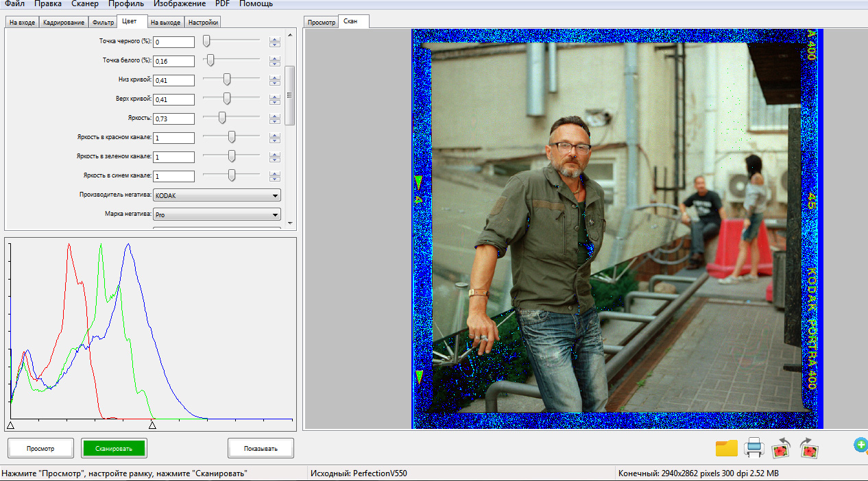868x481 pixels.
Task: Click the 'Показывать' button
Action: [x=261, y=449]
